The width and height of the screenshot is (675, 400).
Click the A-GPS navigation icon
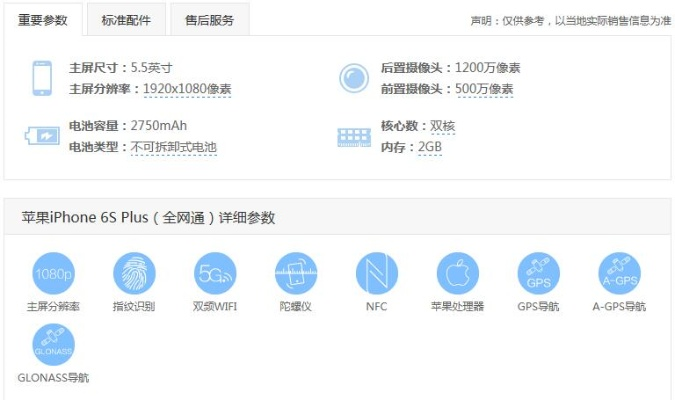click(619, 273)
